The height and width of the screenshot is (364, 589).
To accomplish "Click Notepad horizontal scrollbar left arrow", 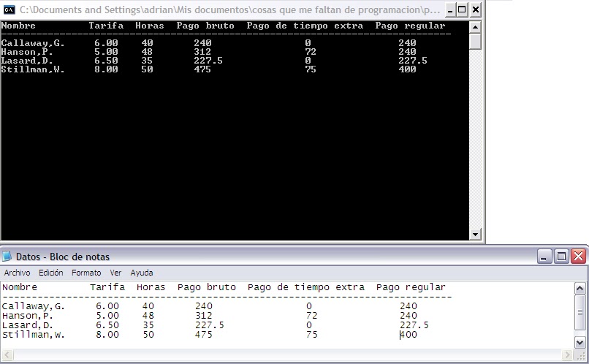I will click(x=7, y=354).
